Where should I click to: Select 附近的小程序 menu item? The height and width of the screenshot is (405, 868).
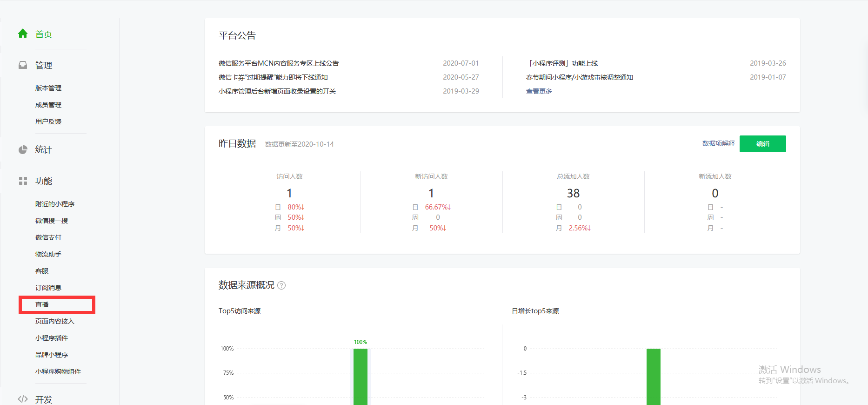pyautogui.click(x=55, y=204)
